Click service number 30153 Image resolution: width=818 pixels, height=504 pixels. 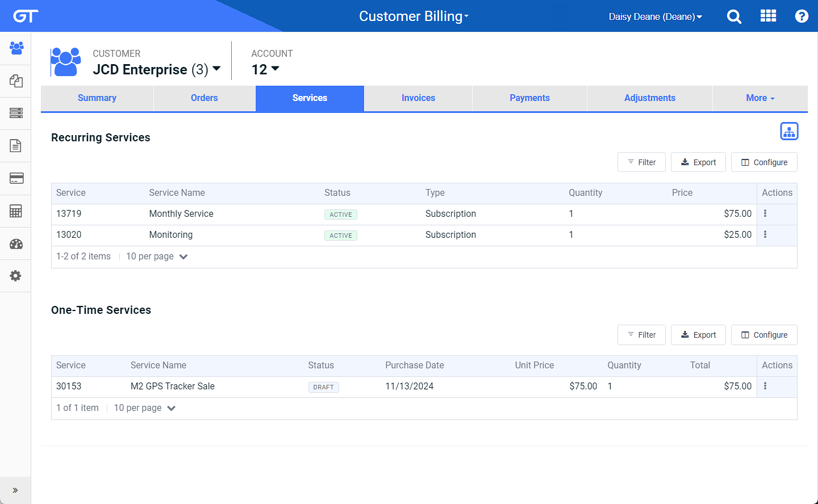point(69,387)
